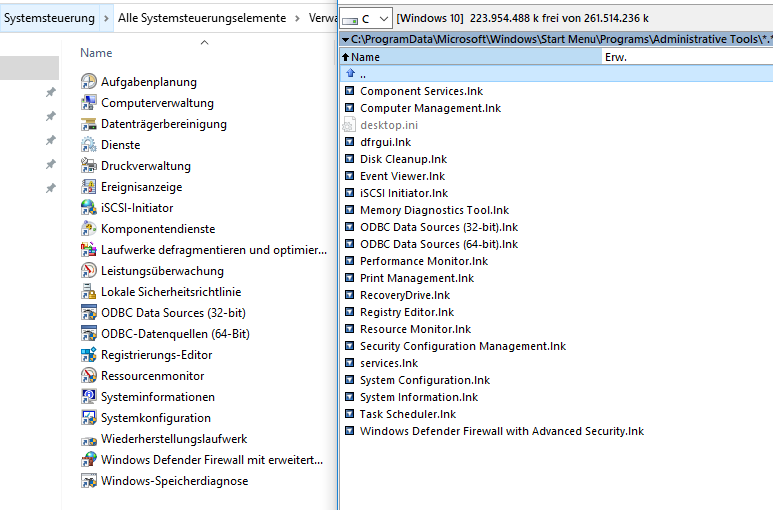Select iSCSI Initiator.lnk file

coord(404,193)
